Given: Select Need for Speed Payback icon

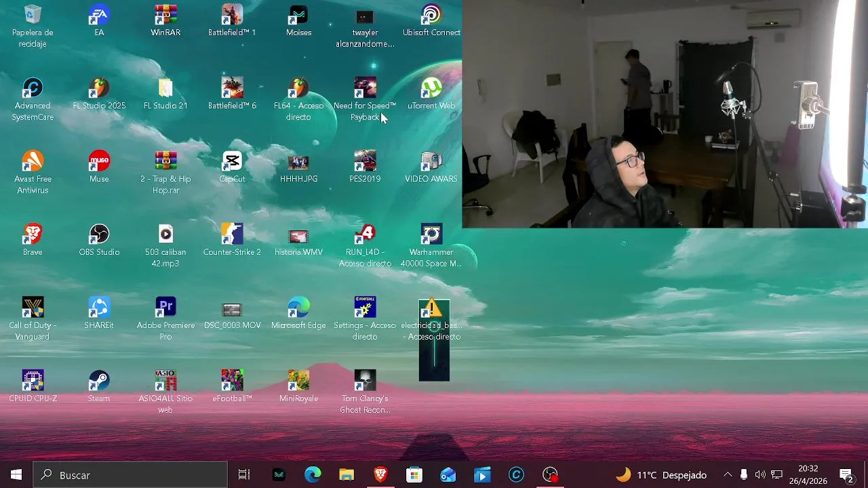Looking at the screenshot, I should [365, 99].
